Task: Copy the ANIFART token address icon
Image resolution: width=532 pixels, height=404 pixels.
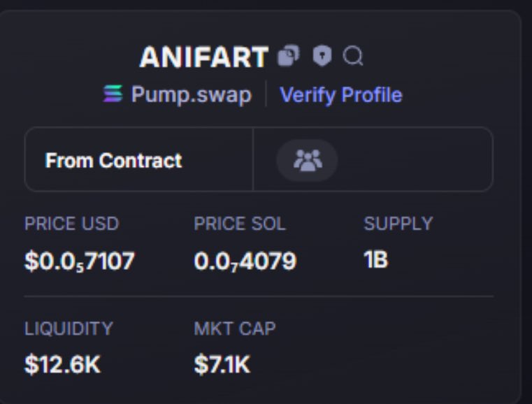Action: point(289,55)
